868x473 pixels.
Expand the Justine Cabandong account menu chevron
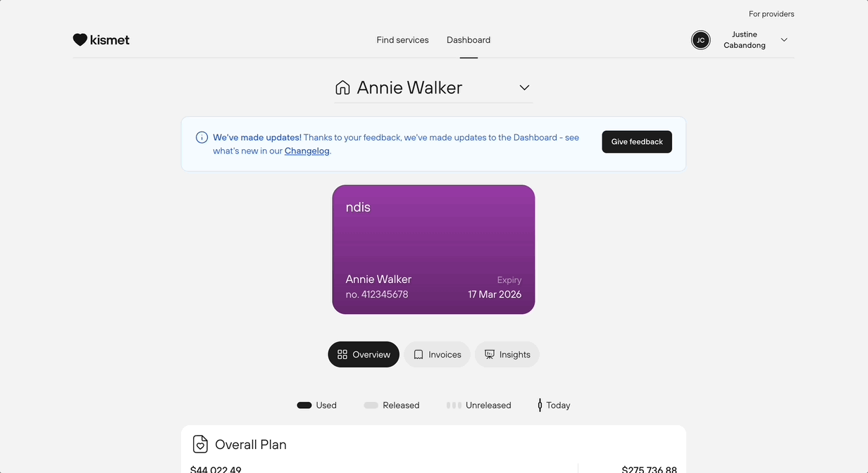pos(784,40)
